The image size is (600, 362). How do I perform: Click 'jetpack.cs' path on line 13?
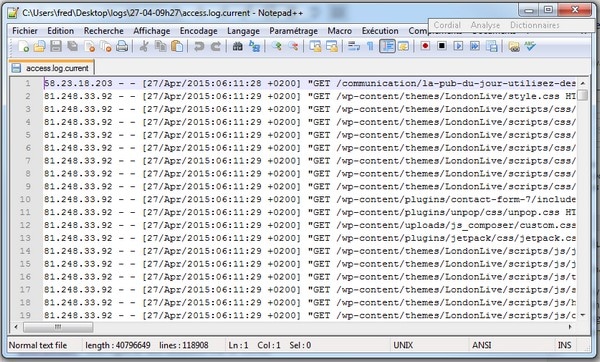pyautogui.click(x=548, y=238)
